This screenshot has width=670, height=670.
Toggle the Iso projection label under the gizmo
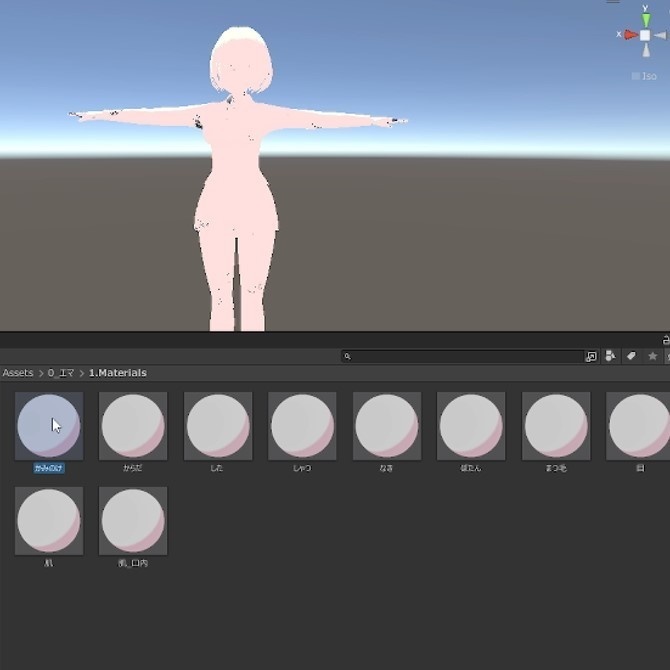pos(644,76)
